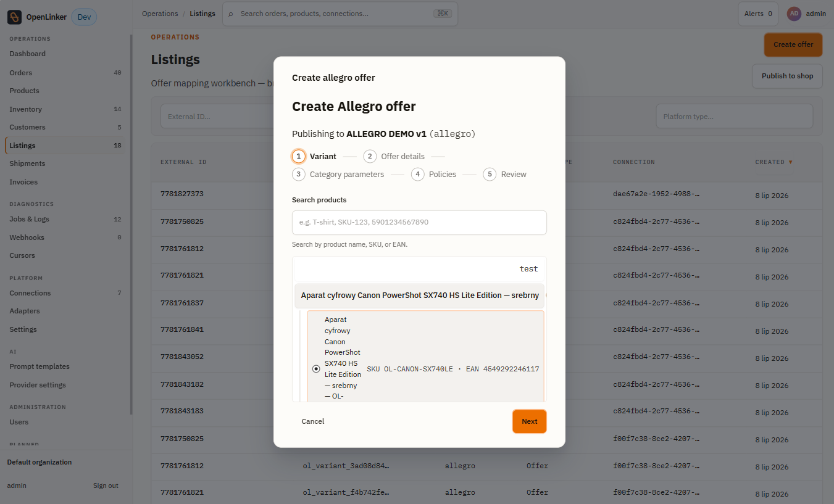Screen dimensions: 834x504
Task: Click the sort arrow beside Created
Action: click(791, 162)
